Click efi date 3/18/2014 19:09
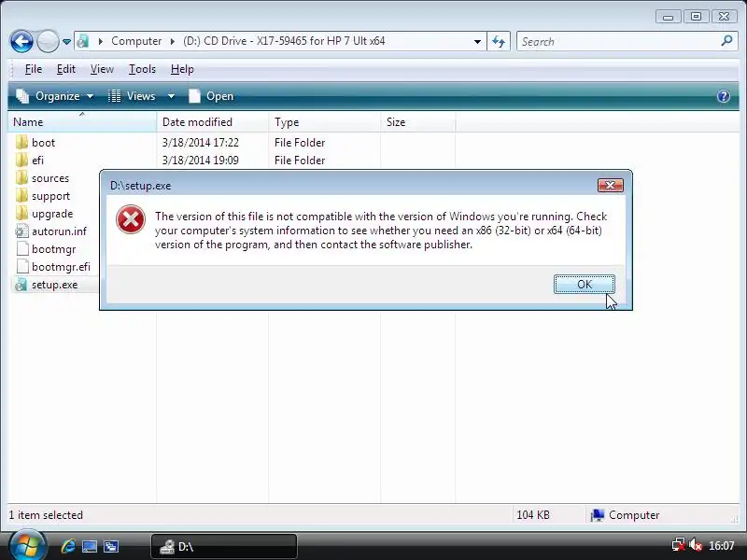 pyautogui.click(x=200, y=160)
